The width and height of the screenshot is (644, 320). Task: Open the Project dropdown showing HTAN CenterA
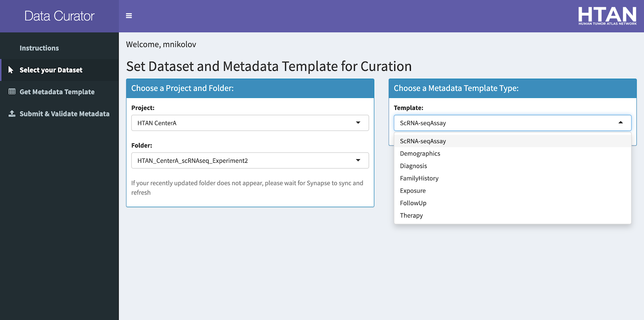pos(250,123)
